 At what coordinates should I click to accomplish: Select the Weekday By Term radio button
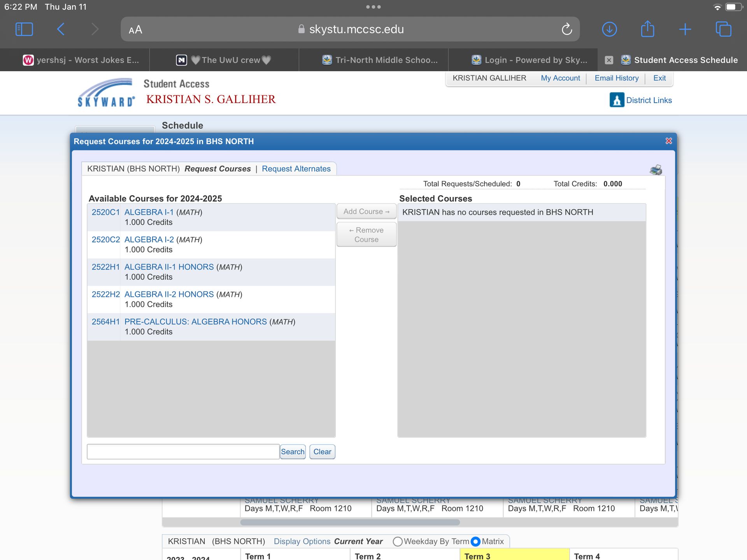(x=397, y=541)
